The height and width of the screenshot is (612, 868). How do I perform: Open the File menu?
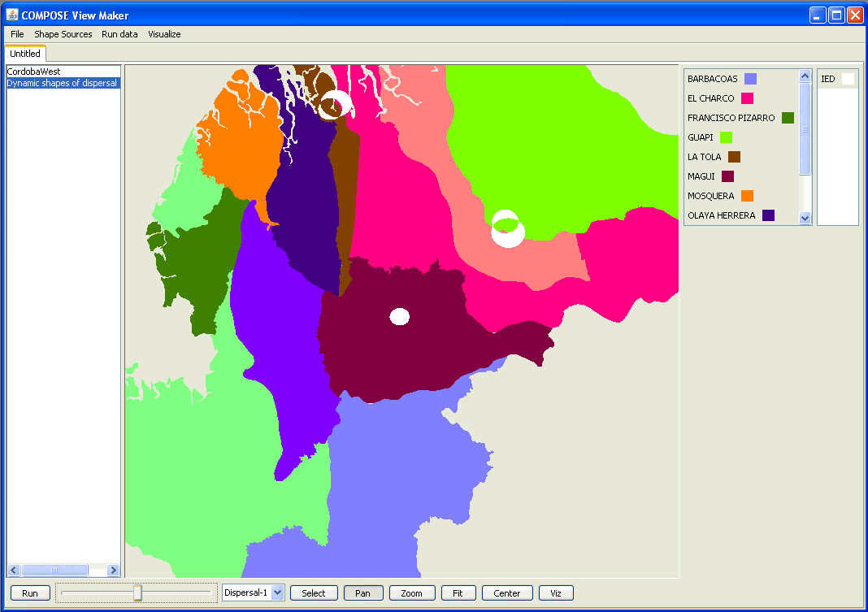click(x=17, y=34)
